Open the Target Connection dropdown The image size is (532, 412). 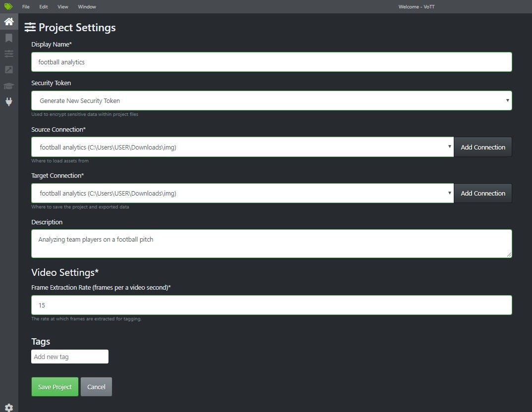(243, 193)
